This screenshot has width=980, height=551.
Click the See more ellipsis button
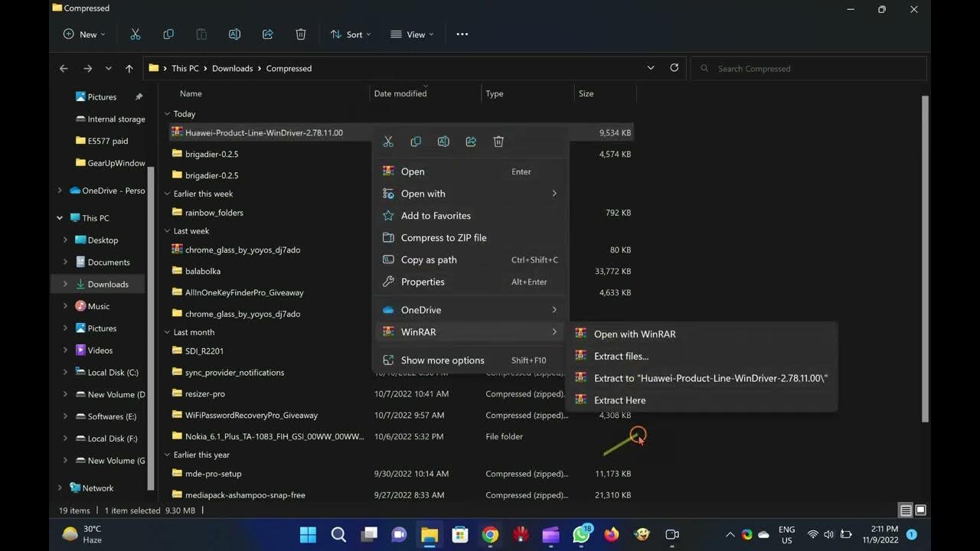coord(462,34)
